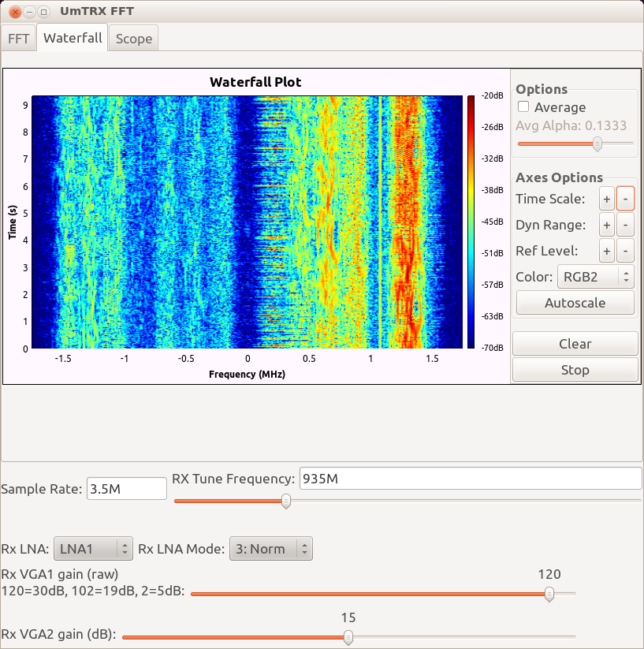The height and width of the screenshot is (649, 644).
Task: Click the -45dB scale label
Action: point(492,222)
